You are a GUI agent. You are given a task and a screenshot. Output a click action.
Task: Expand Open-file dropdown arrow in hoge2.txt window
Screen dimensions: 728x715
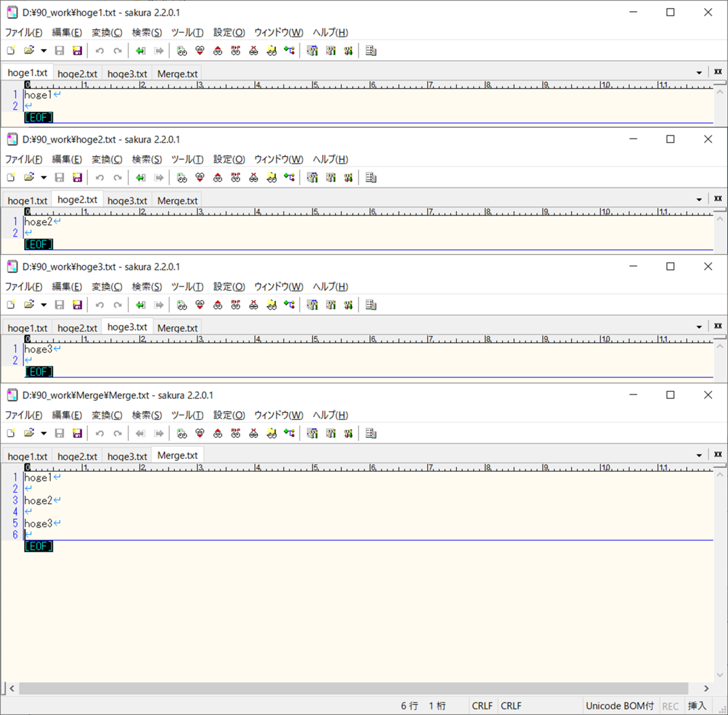coord(43,178)
